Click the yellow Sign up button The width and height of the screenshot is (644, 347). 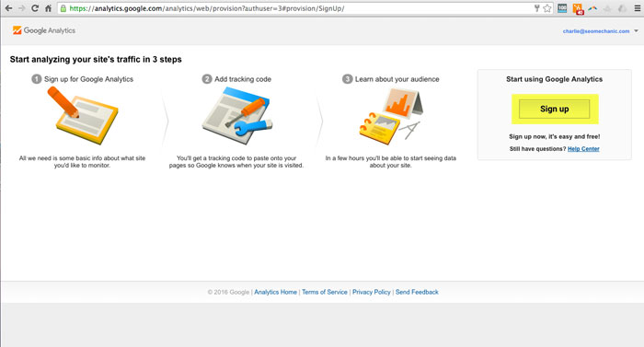[555, 109]
